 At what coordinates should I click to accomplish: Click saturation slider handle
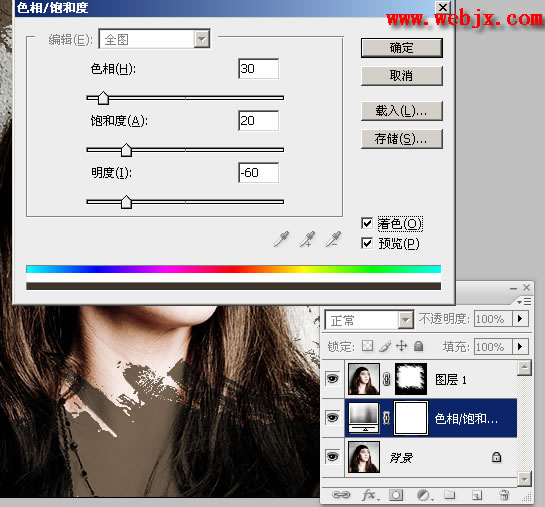click(126, 150)
